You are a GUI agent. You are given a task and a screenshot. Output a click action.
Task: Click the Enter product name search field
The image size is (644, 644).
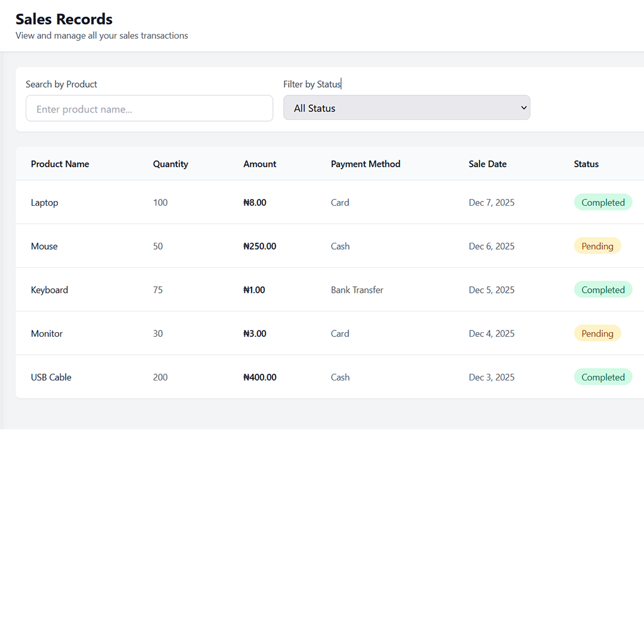tap(149, 108)
